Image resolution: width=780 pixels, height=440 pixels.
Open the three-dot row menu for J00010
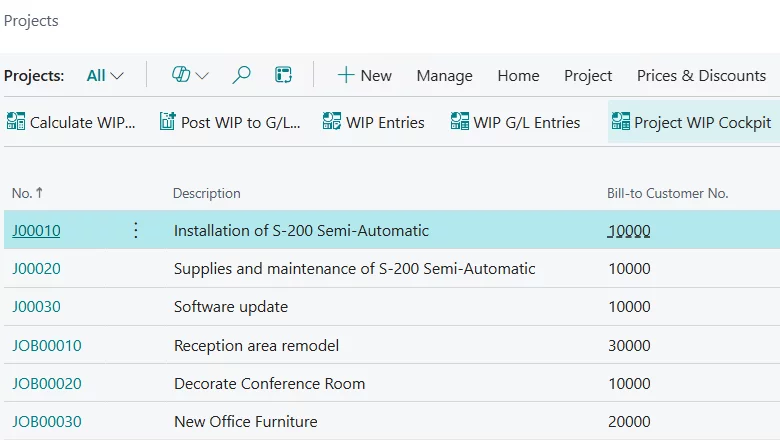136,231
